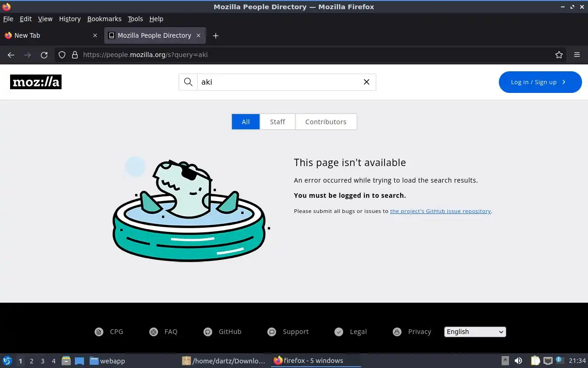Filter results by Contributors
The image size is (588, 368).
point(326,122)
